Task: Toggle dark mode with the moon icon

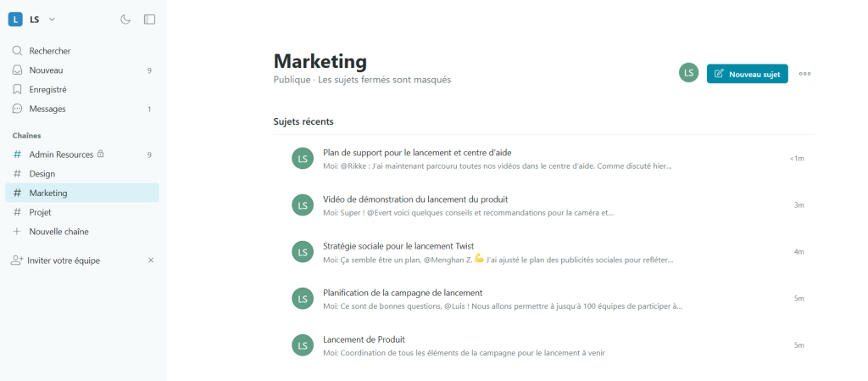Action: point(125,19)
